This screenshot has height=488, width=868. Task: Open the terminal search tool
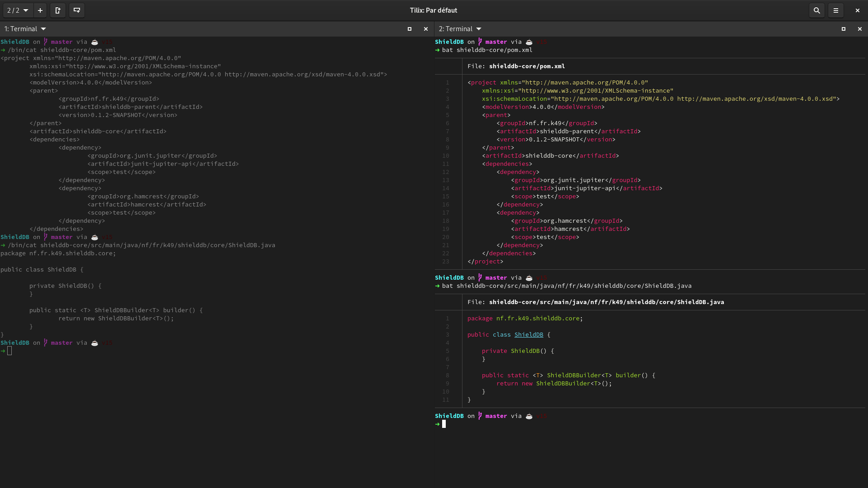(x=816, y=10)
